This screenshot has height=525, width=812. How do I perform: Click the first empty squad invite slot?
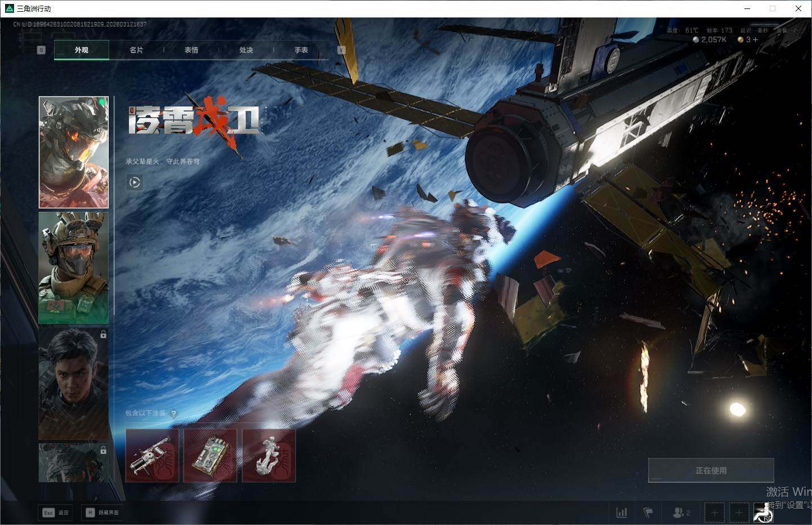(x=715, y=513)
